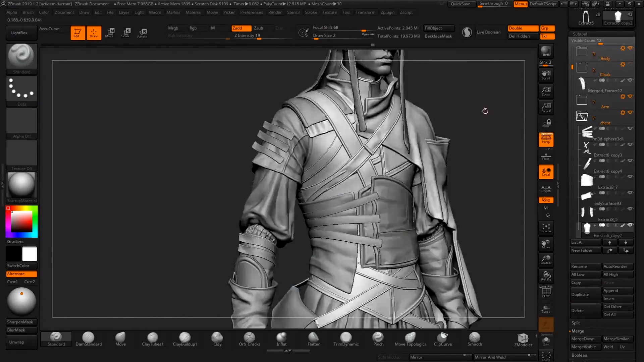Select the DamStandard brush
This screenshot has width=644, height=362.
click(x=88, y=339)
